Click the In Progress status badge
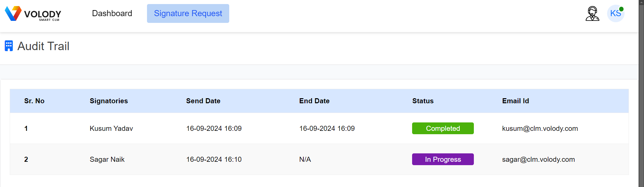This screenshot has width=644, height=187. coord(443,159)
